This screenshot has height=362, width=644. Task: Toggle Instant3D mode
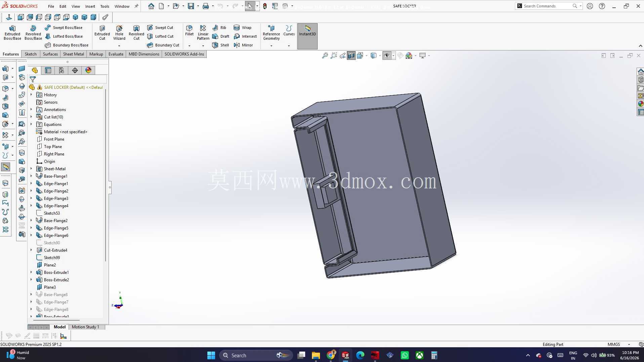(x=307, y=36)
